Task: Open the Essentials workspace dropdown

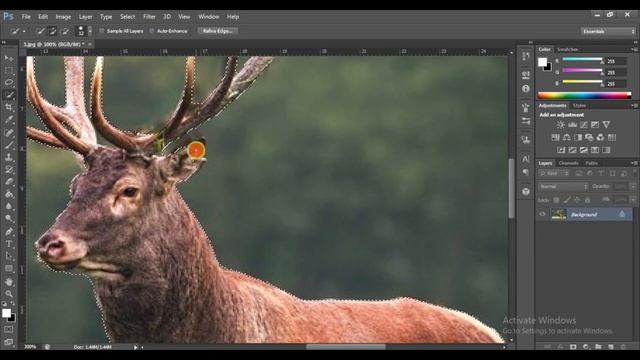Action: pyautogui.click(x=608, y=31)
